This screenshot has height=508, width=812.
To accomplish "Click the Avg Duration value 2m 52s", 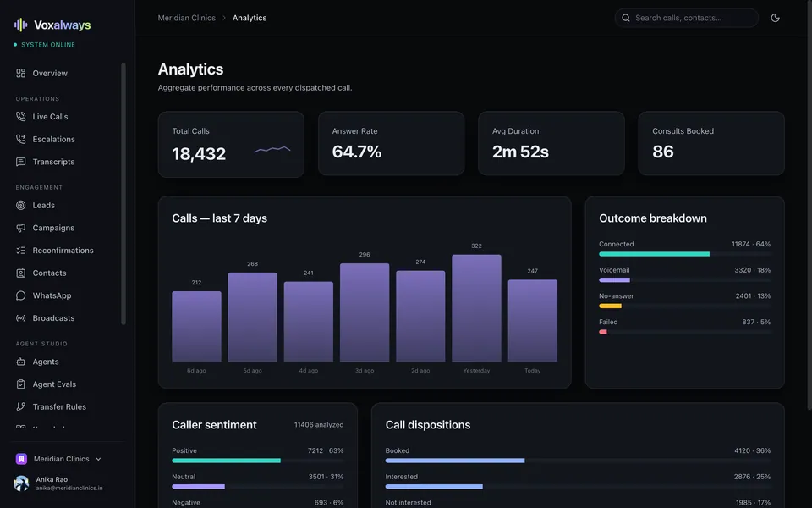I will 520,152.
